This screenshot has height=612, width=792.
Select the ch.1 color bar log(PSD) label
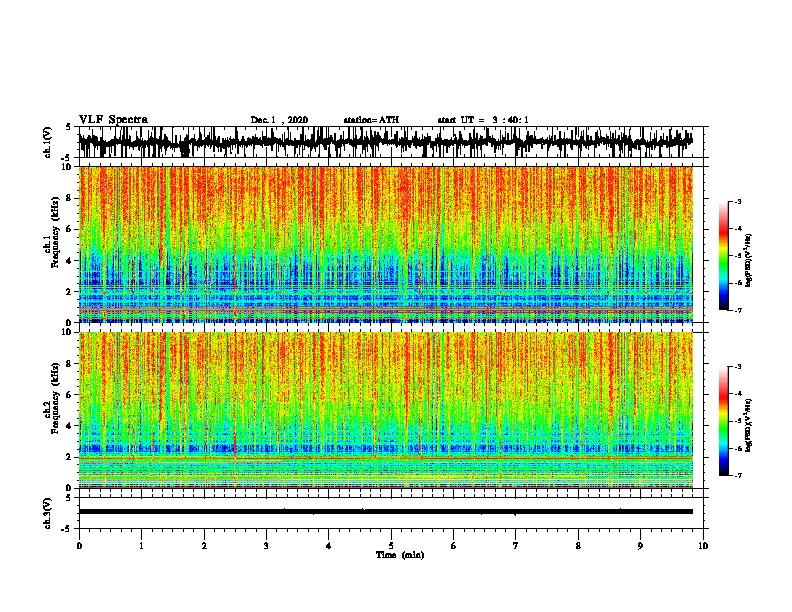click(x=749, y=261)
